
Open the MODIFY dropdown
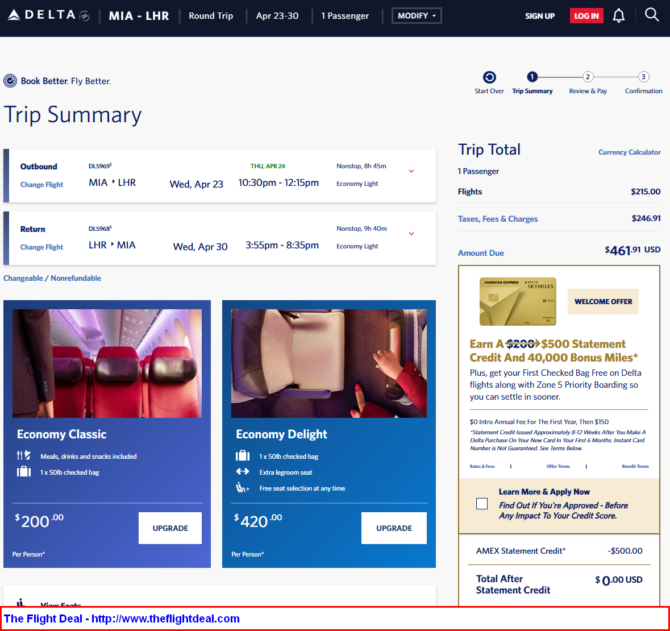tap(417, 16)
